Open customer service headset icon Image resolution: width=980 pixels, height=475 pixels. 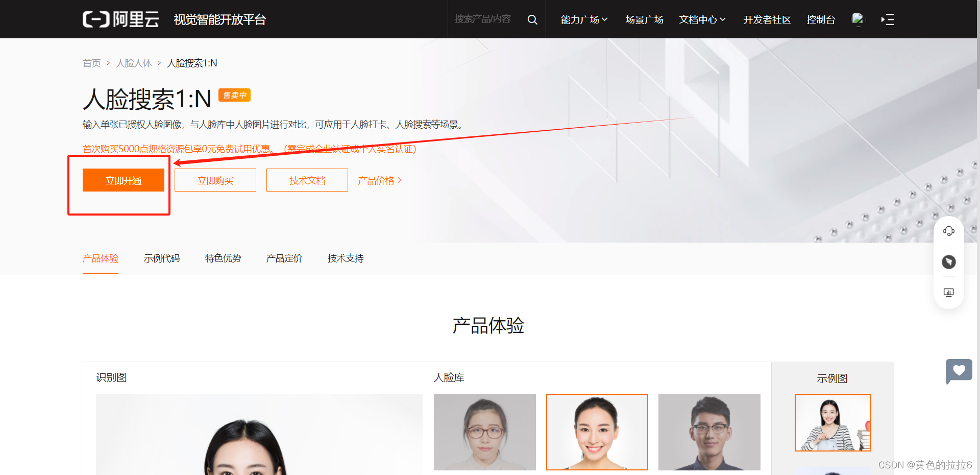949,231
